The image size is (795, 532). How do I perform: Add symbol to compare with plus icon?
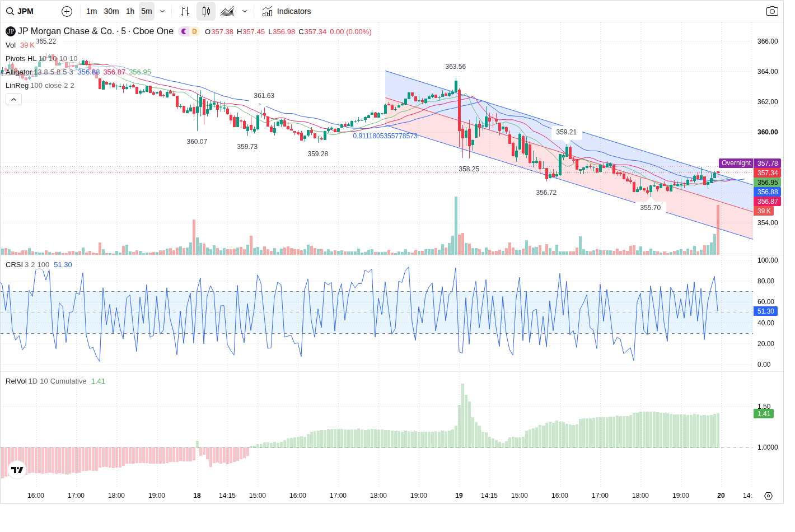click(x=67, y=11)
